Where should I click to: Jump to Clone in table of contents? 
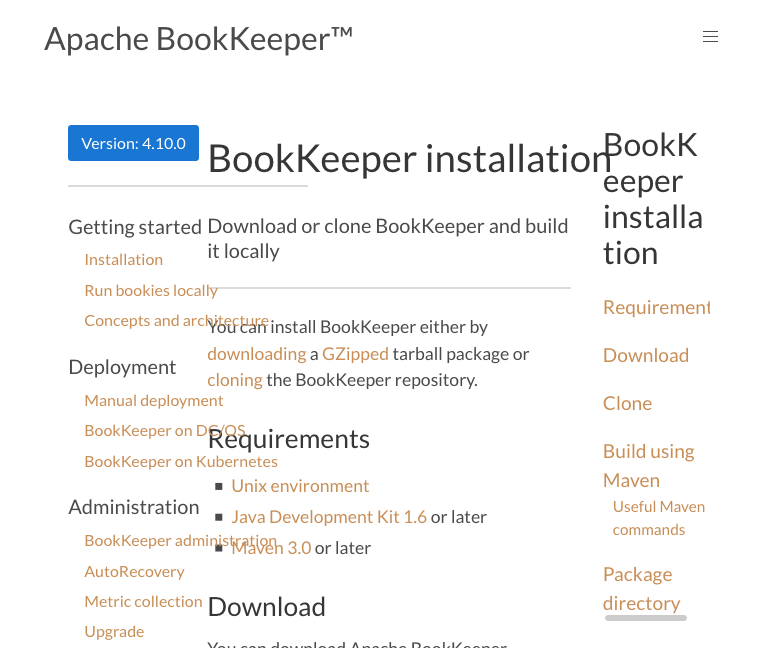pyautogui.click(x=627, y=403)
